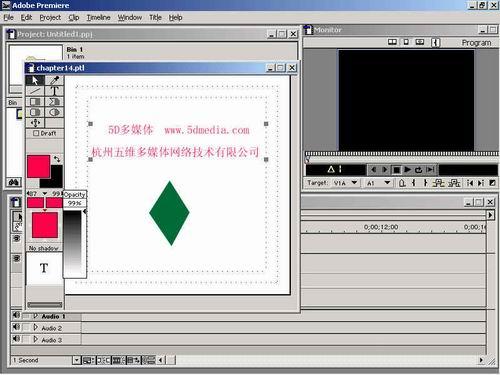Click the lift button in Monitor

click(x=438, y=183)
